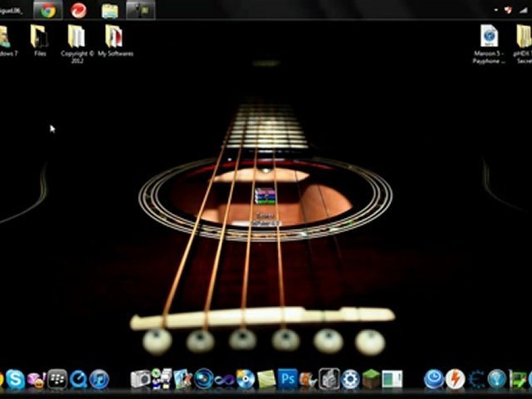The image size is (532, 399).
Task: Click the teal-and-white window dock icon
Action: pyautogui.click(x=392, y=379)
